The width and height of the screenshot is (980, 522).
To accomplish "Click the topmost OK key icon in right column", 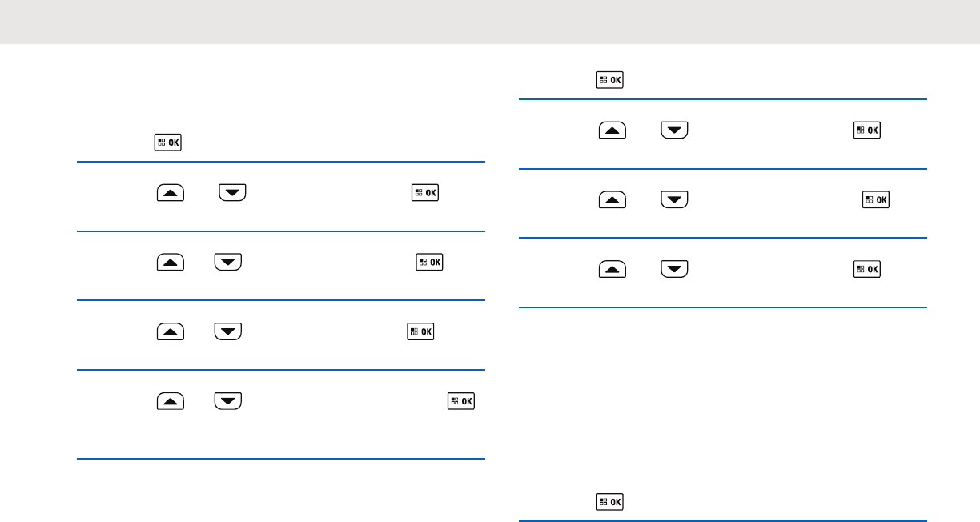I will point(610,80).
